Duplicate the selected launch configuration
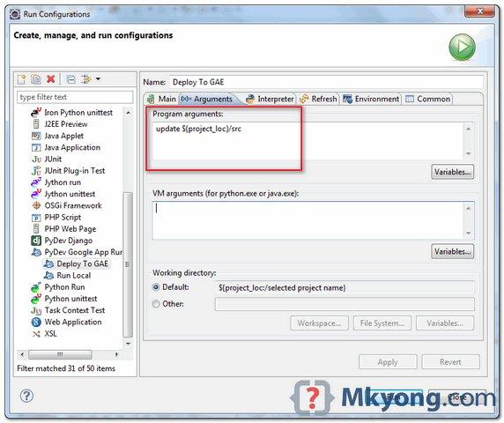The height and width of the screenshot is (423, 504). (36, 79)
